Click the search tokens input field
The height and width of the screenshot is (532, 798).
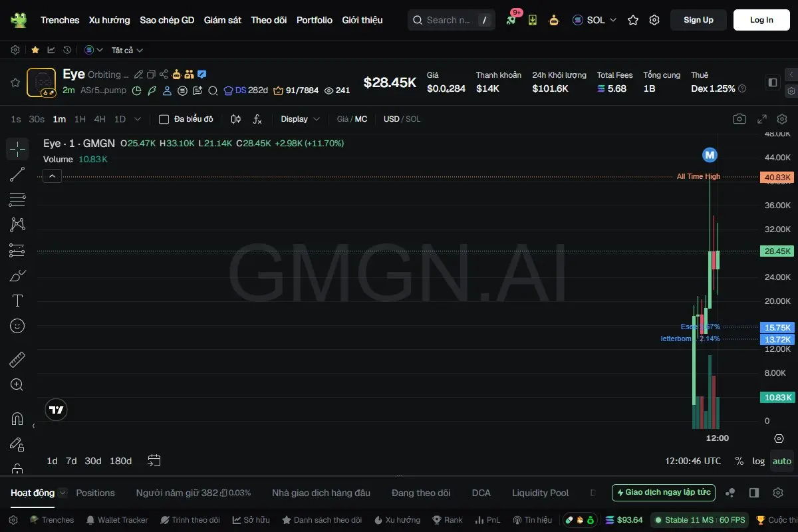point(450,20)
